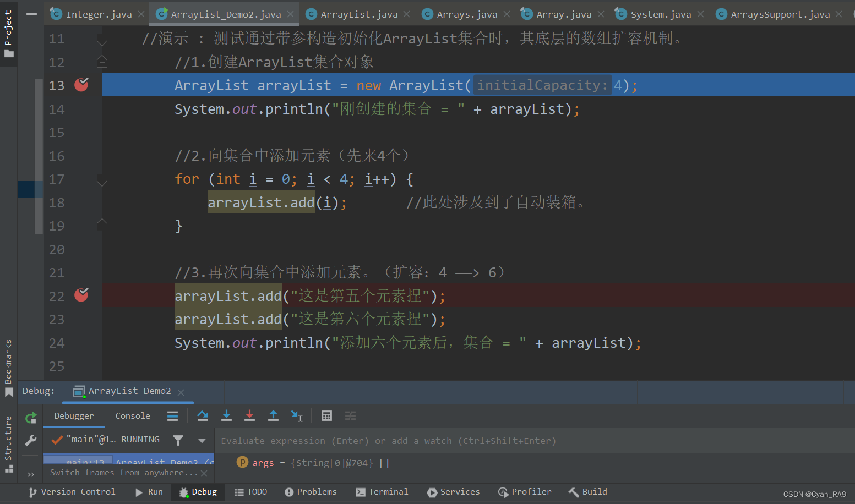Viewport: 855px width, 504px height.
Task: Open the Evaluate Expression calculator icon
Action: (x=326, y=415)
